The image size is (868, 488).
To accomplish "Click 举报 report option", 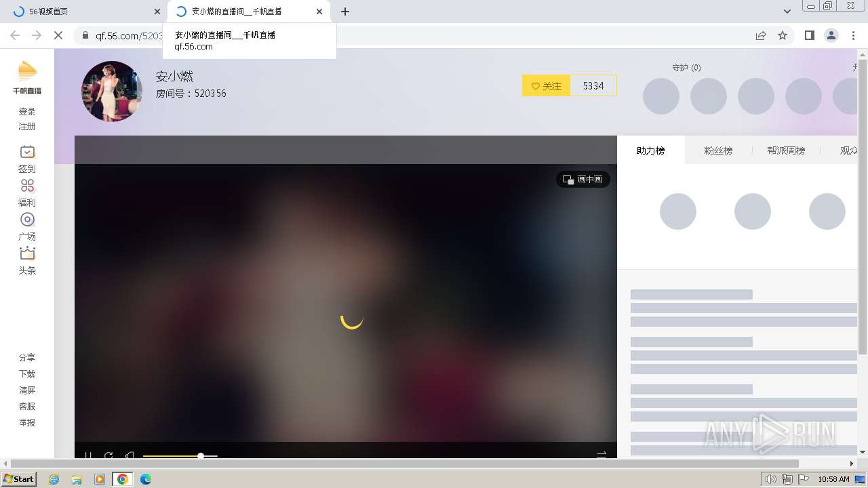I will [x=27, y=422].
